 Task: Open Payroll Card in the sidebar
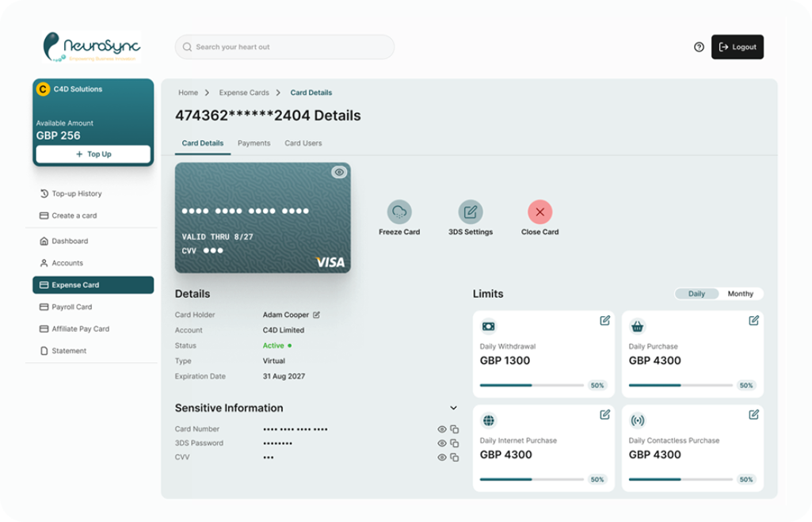(72, 307)
